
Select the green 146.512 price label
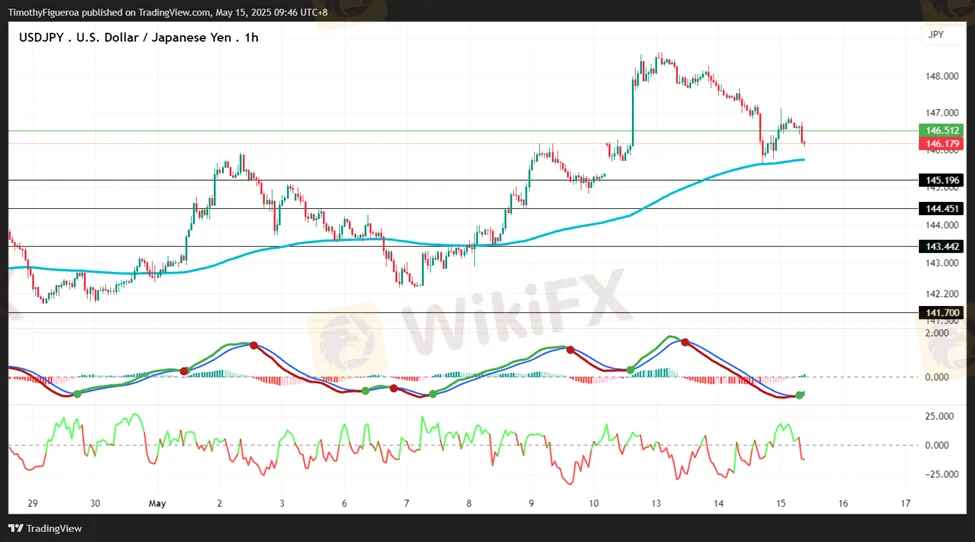pos(942,131)
